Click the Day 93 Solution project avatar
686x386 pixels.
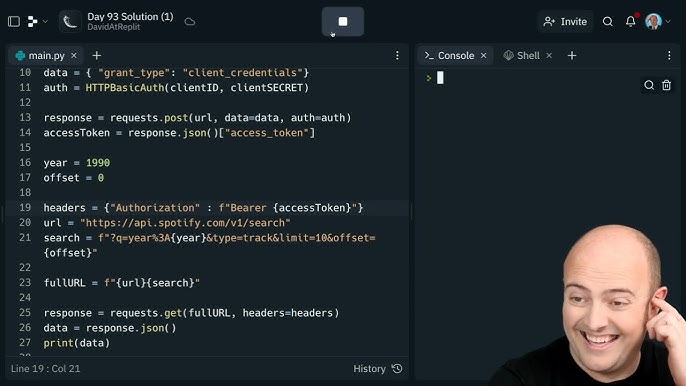click(x=70, y=21)
